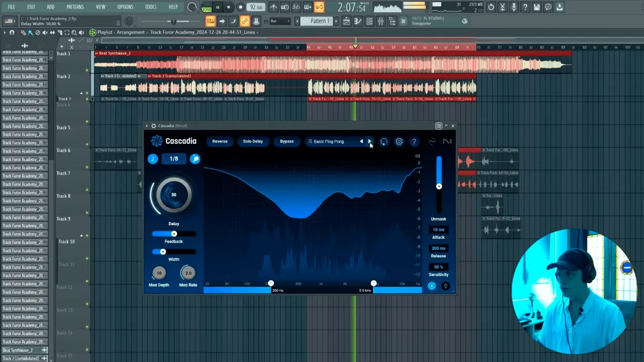The image size is (644, 362).
Task: Open the PATTERNS menu
Action: [75, 7]
